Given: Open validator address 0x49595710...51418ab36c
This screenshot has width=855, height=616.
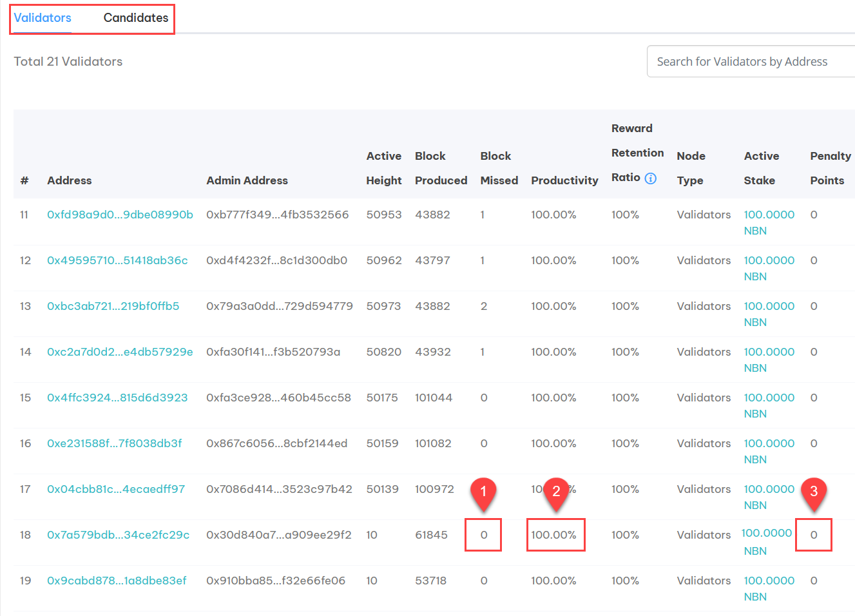Looking at the screenshot, I should (x=117, y=260).
